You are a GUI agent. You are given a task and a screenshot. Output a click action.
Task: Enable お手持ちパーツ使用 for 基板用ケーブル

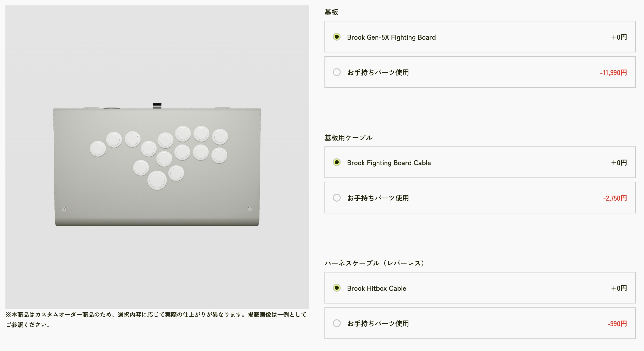(337, 198)
